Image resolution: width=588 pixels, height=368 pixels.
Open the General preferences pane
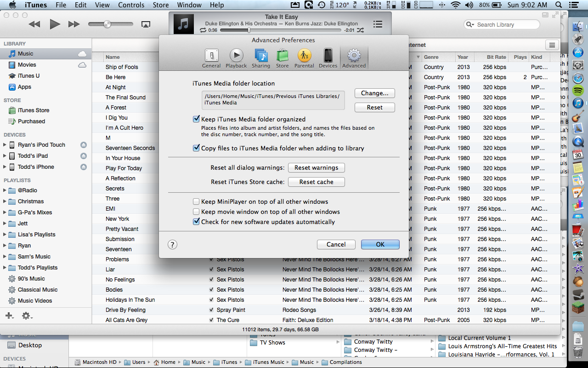[x=211, y=59]
